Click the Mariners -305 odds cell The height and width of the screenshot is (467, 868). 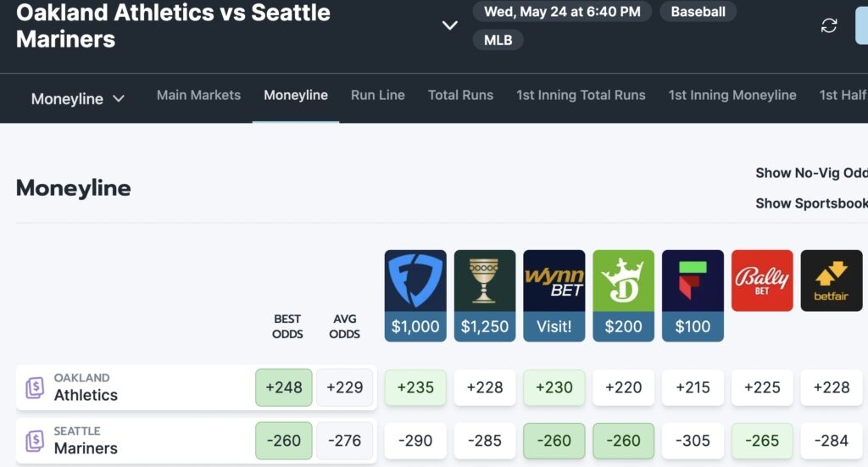(x=693, y=441)
